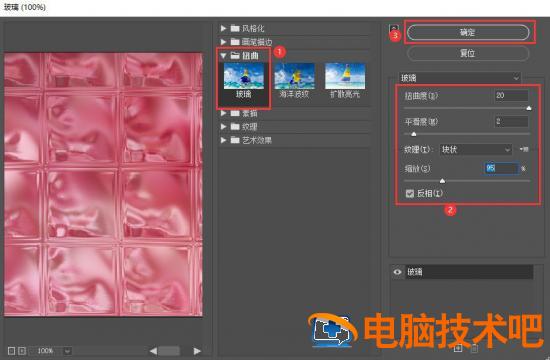The image size is (550, 360).
Task: Click the 缩放 percentage input field
Action: click(x=502, y=168)
